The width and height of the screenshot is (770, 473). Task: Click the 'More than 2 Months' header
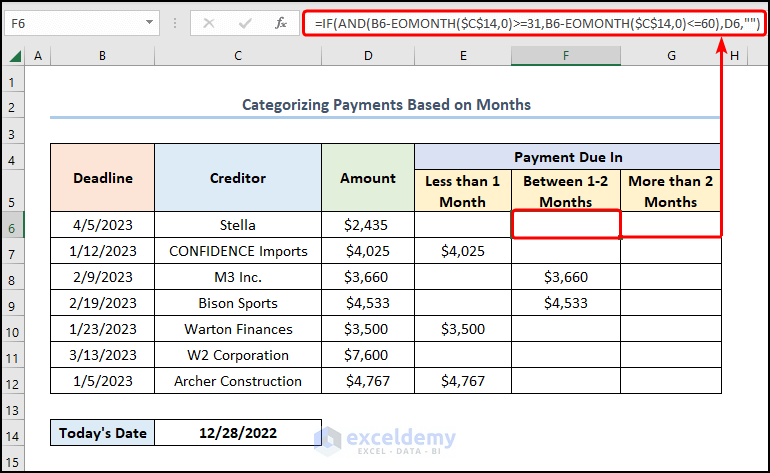[x=671, y=191]
